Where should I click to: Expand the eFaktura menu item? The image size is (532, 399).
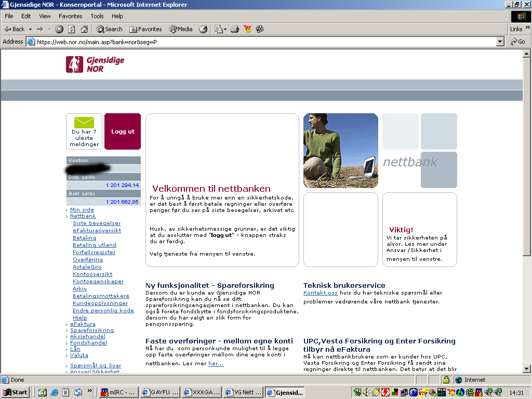83,324
